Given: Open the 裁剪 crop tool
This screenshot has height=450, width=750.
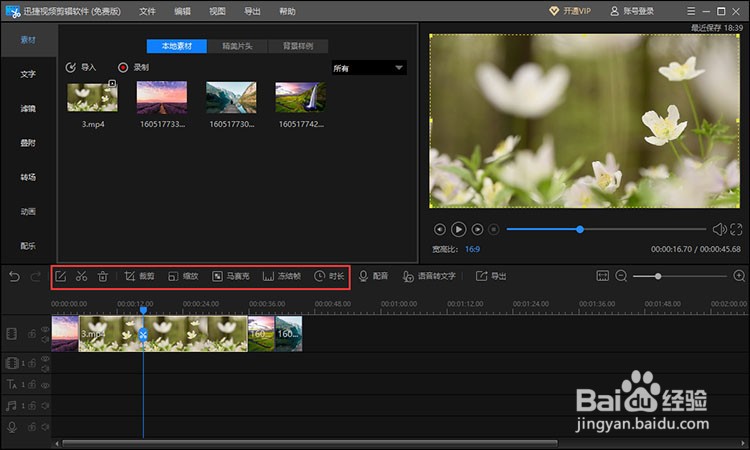Looking at the screenshot, I should 139,276.
